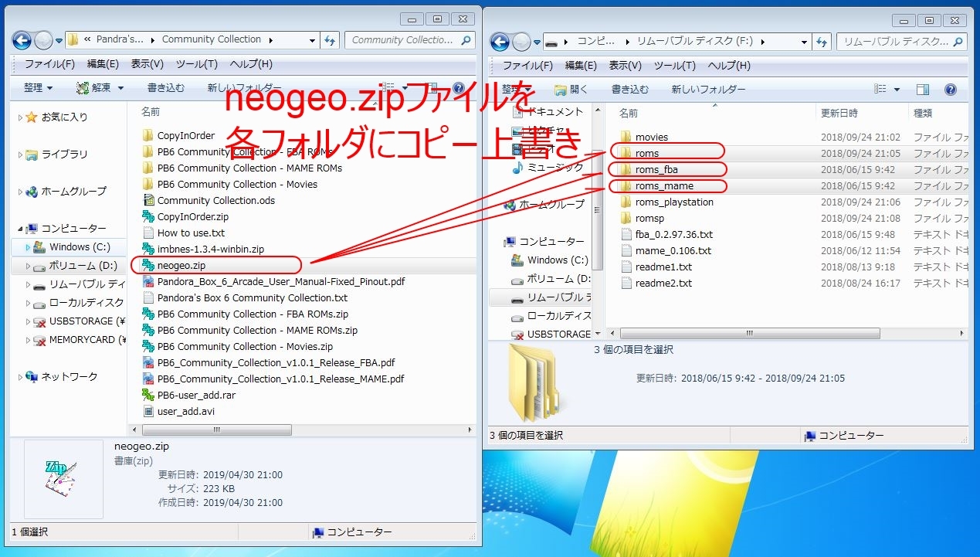This screenshot has height=557, width=980.
Task: Click the text icon beside mame_0.106.txt
Action: coord(626,250)
